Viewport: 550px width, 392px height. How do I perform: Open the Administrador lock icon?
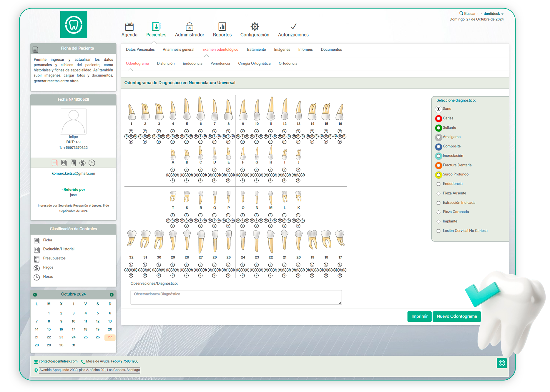click(x=189, y=27)
